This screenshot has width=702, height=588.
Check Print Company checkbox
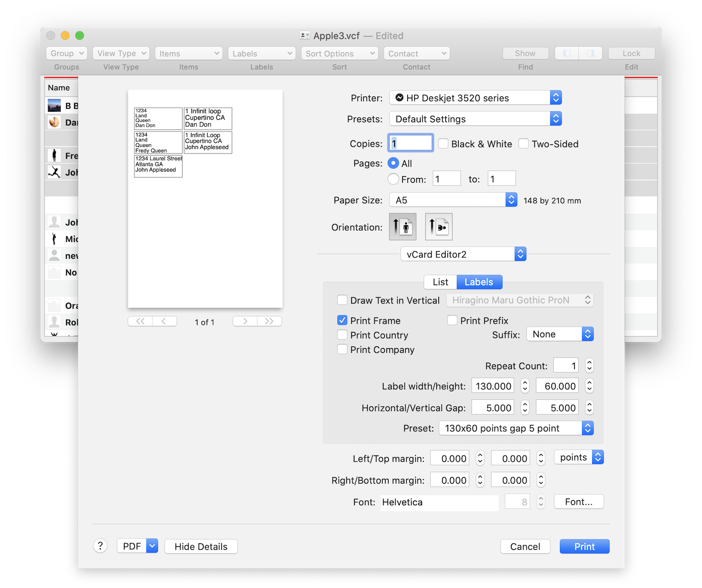pos(342,349)
